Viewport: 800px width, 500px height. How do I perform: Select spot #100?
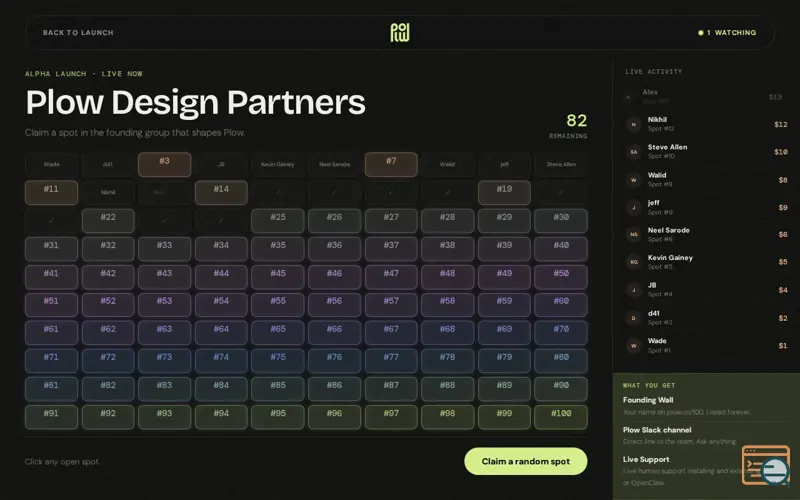pos(561,417)
